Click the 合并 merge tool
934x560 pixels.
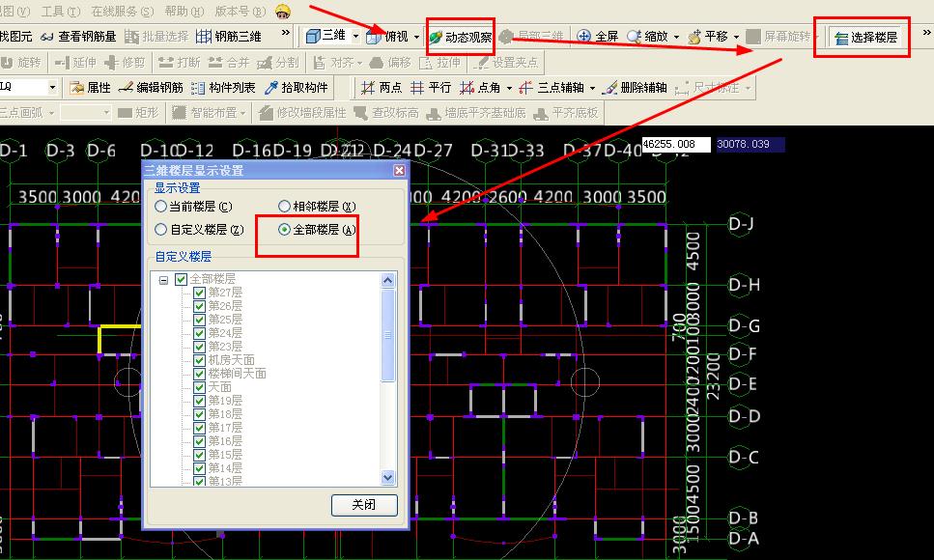click(229, 62)
